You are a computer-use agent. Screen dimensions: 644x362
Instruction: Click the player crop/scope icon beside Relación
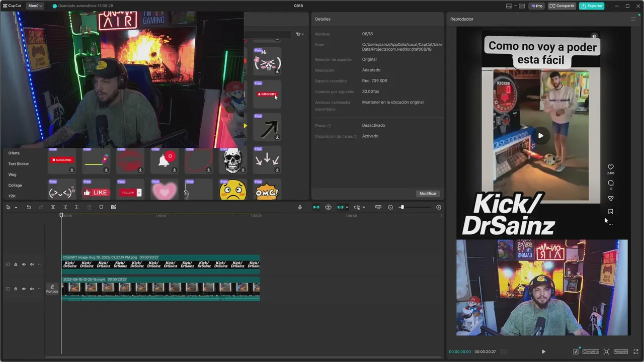(606, 351)
